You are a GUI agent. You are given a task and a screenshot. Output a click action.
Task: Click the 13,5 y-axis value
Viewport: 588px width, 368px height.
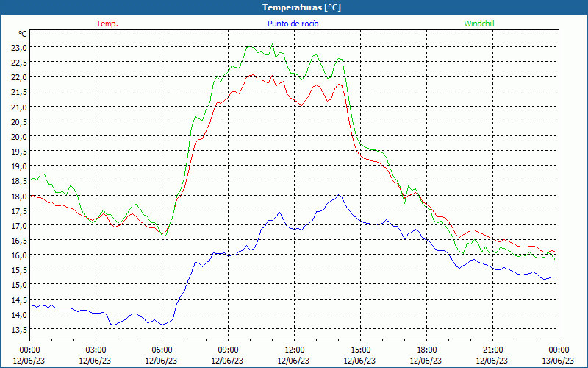(x=20, y=329)
